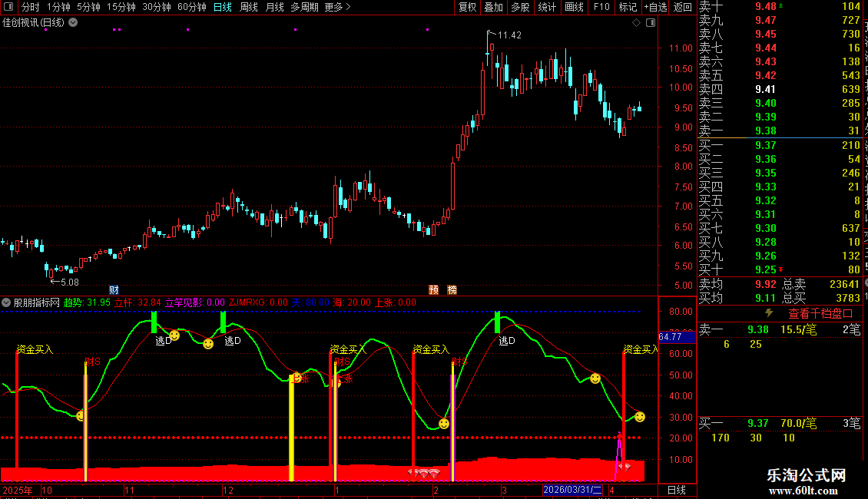Click the 趋势: 31.95 indicator value

[x=87, y=302]
